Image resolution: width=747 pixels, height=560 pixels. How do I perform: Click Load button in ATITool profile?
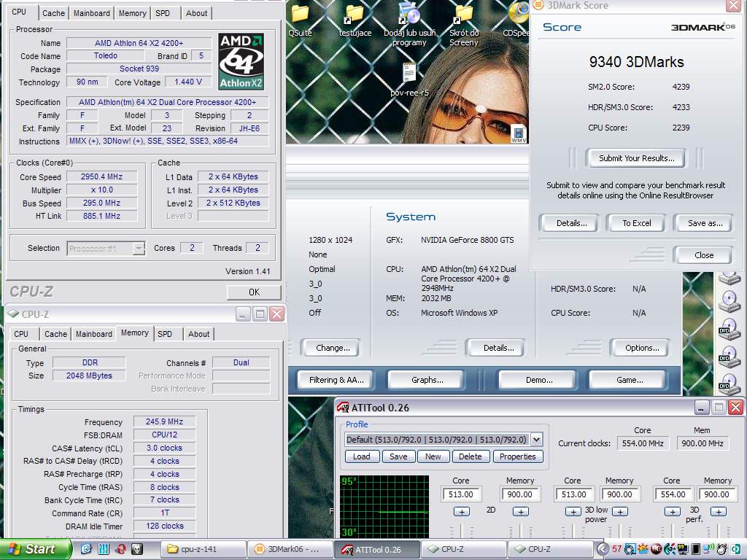point(362,456)
